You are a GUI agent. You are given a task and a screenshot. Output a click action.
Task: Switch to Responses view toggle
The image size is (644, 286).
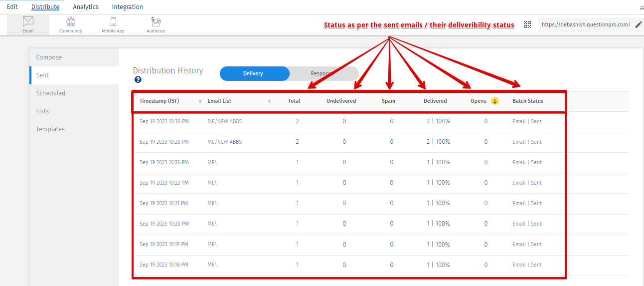[x=324, y=73]
